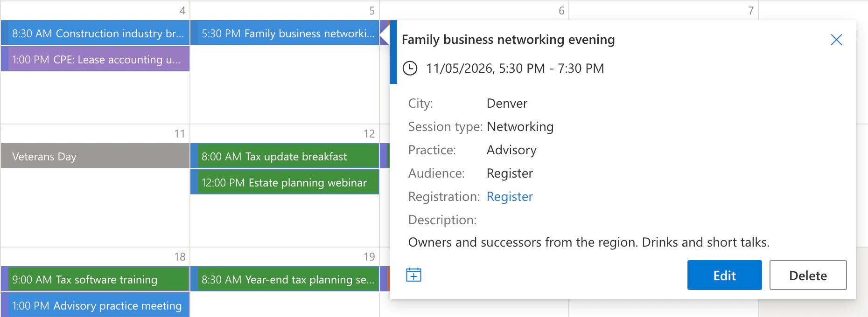Open the Veterans Day all-day event

tap(95, 156)
